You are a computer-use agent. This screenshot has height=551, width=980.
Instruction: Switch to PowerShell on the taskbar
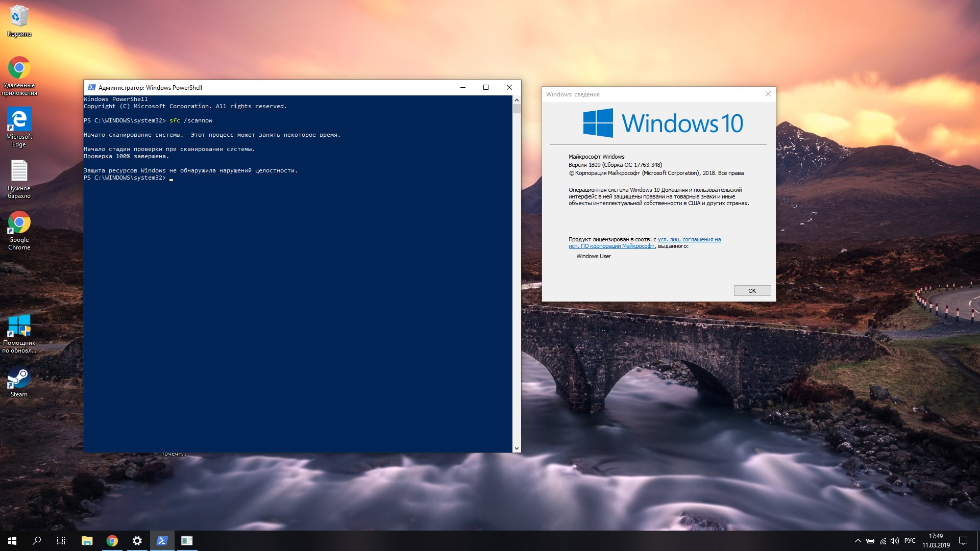click(x=162, y=540)
